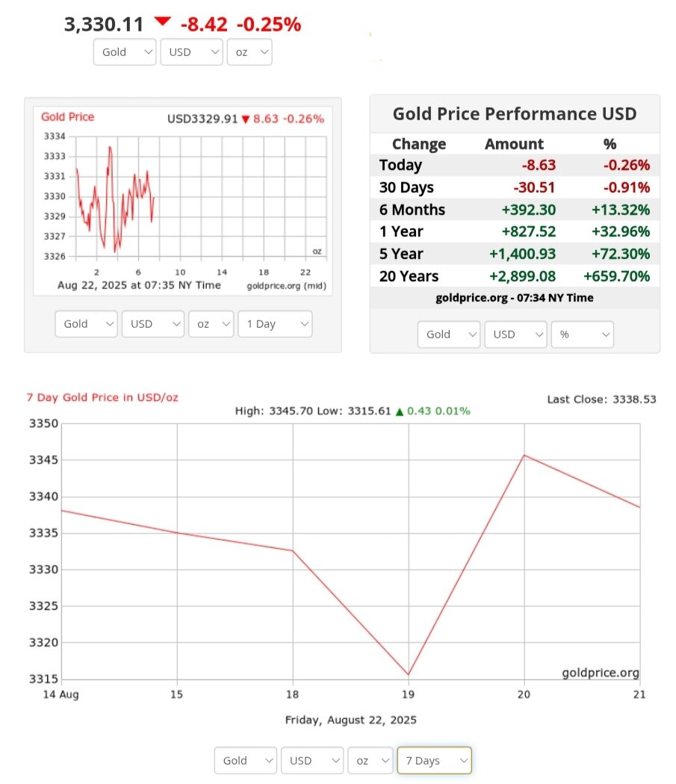
Task: Expand the 7 Days range dropdown
Action: 434,761
